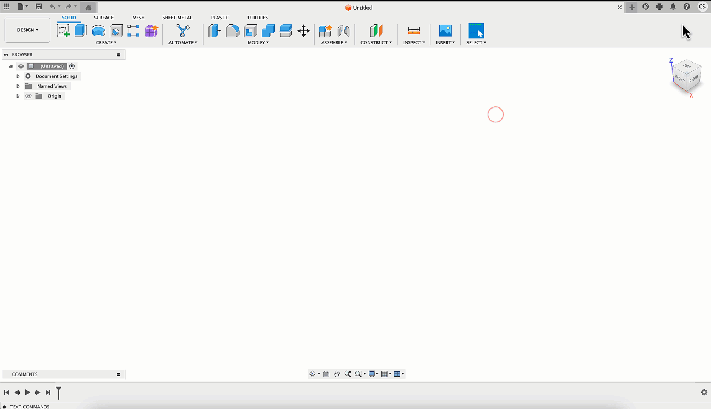Open the Automate tool icon
Screen dimensions: 711x409
[183, 31]
